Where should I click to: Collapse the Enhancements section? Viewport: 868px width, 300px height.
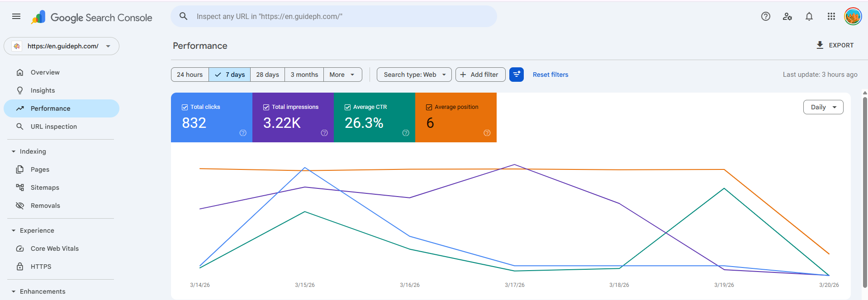click(x=14, y=291)
